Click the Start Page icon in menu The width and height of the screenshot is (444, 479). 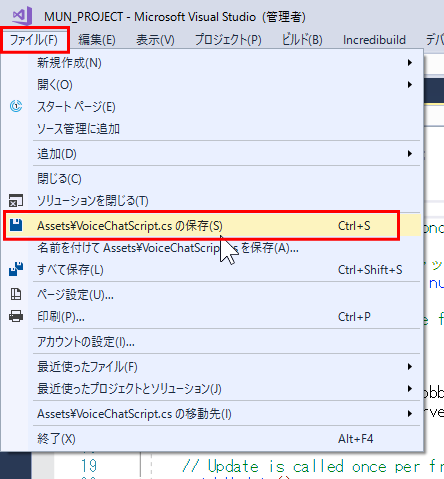pos(16,106)
